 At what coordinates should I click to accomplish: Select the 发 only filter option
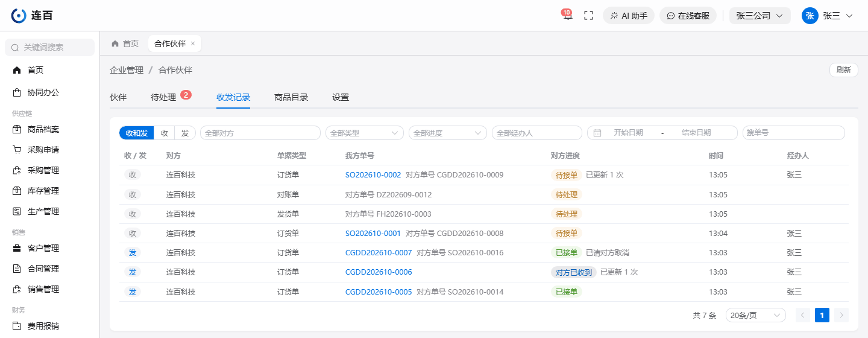tap(185, 133)
